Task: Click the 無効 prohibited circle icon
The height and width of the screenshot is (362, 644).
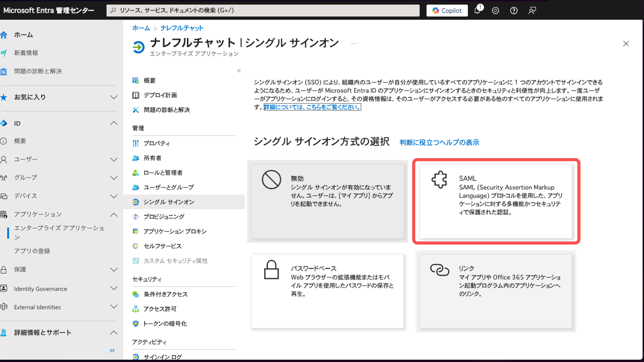Action: click(271, 180)
